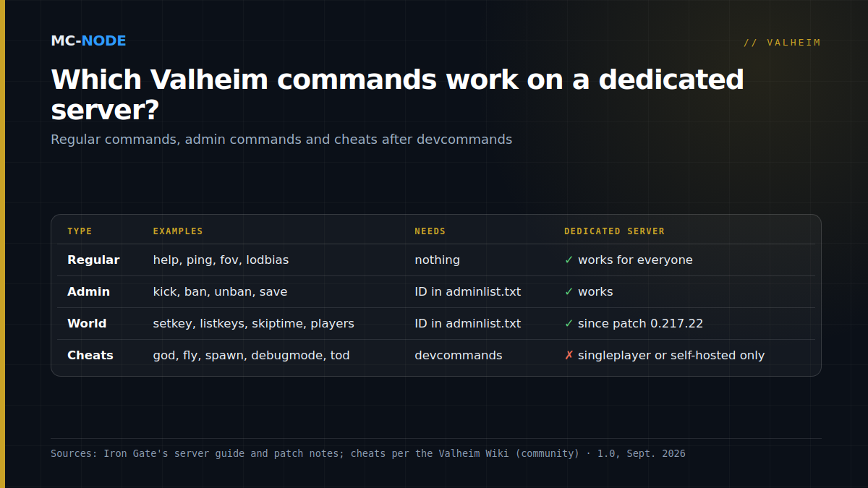868x488 pixels.
Task: Click 'ID in adminlist.txt' in Admin row
Action: pyautogui.click(x=467, y=291)
